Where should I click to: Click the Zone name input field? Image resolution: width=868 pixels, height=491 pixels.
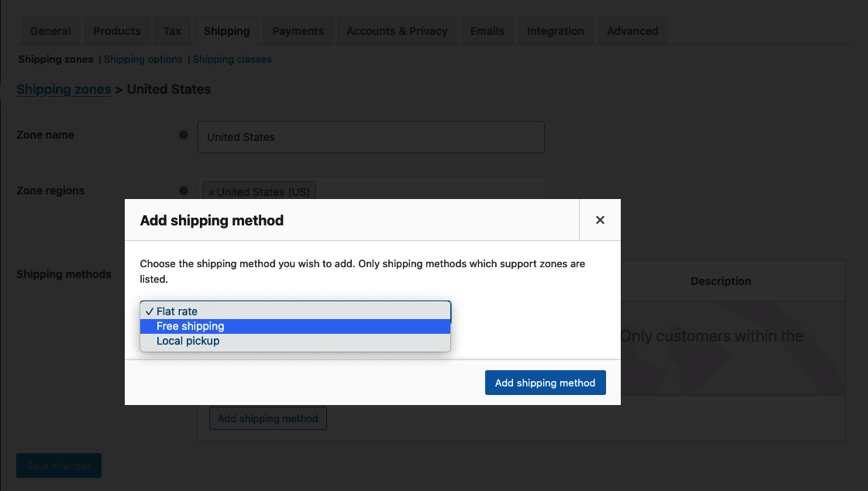coord(370,136)
